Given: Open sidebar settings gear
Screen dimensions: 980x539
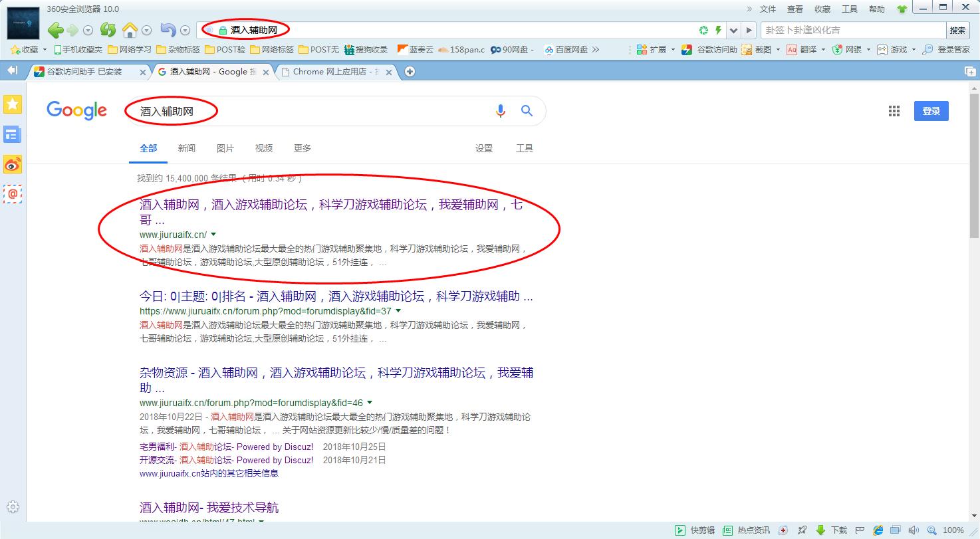Looking at the screenshot, I should (13, 507).
